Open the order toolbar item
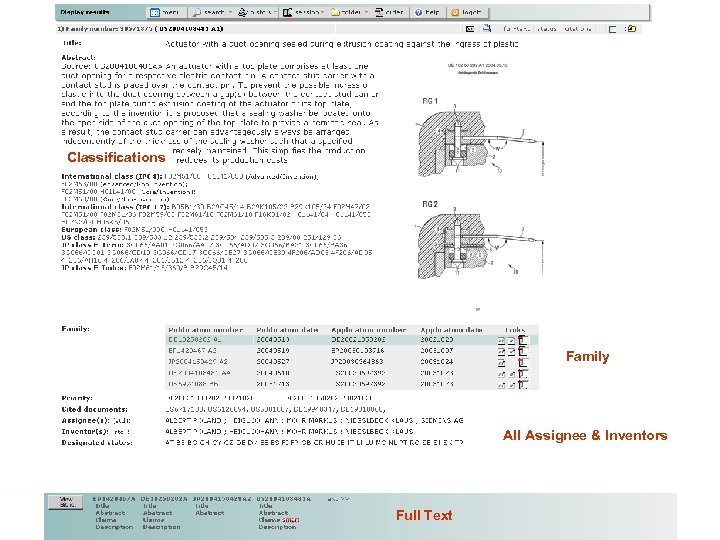This screenshot has width=720, height=540. 389,12
